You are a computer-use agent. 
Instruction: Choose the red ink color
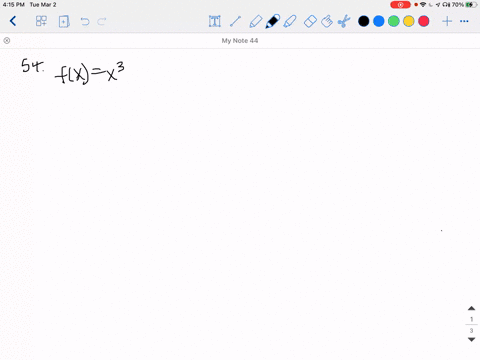(x=424, y=21)
